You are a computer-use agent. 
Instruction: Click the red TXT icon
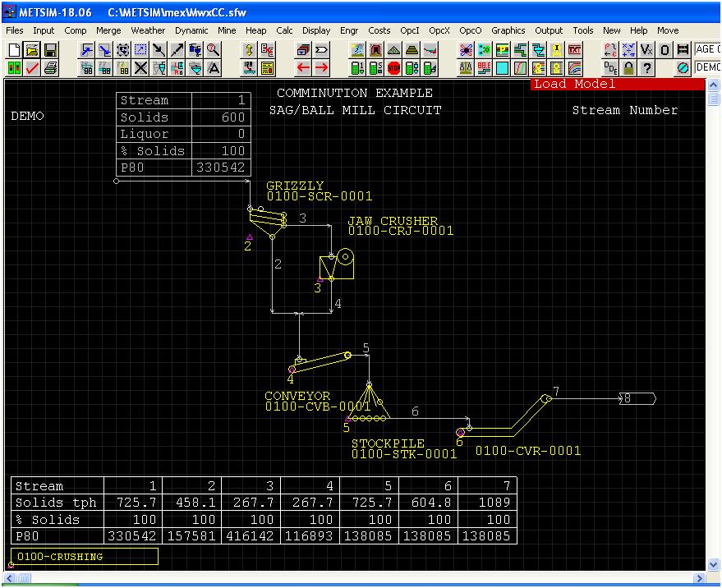574,50
